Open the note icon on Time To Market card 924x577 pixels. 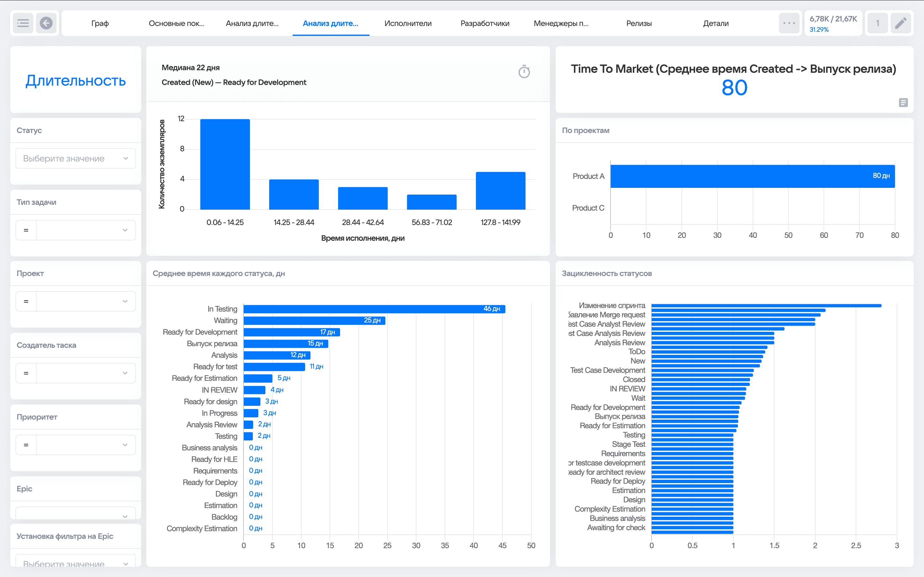(x=903, y=103)
